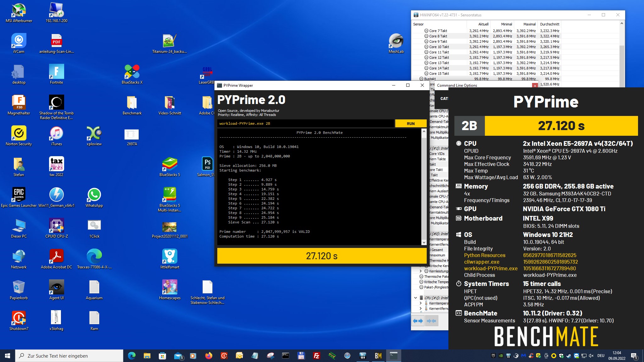Image resolution: width=644 pixels, height=362 pixels.
Task: Click the Windows search box in taskbar
Action: pos(69,356)
